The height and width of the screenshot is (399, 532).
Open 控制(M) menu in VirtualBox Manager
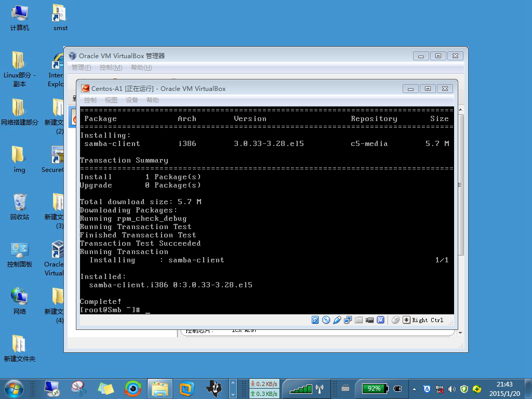(111, 68)
